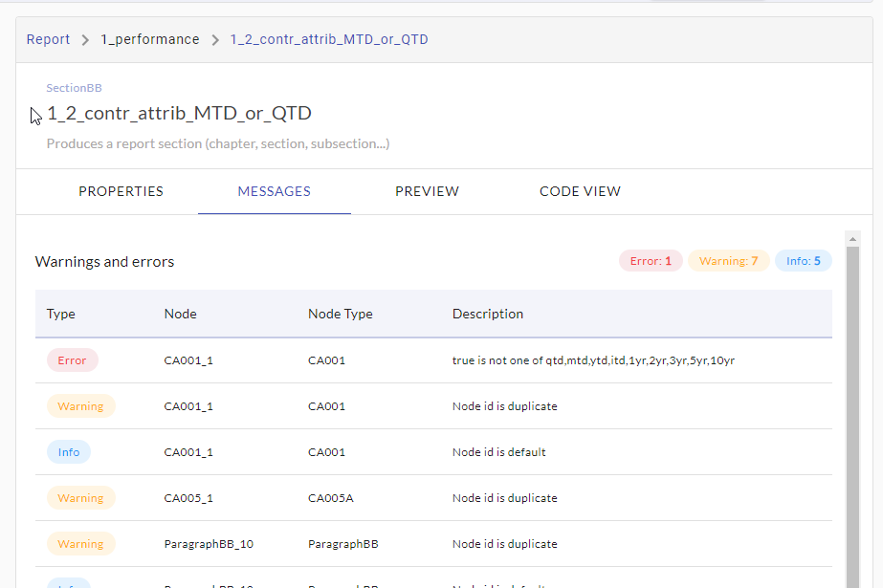Click the section title 1_2_contr_attrib_MTD_or_QTD heading
883x588 pixels.
[179, 114]
